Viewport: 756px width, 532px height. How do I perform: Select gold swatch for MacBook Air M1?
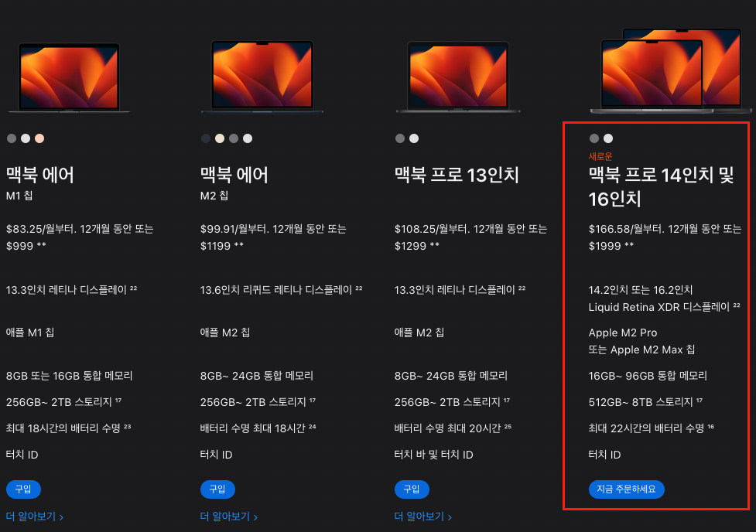point(39,138)
